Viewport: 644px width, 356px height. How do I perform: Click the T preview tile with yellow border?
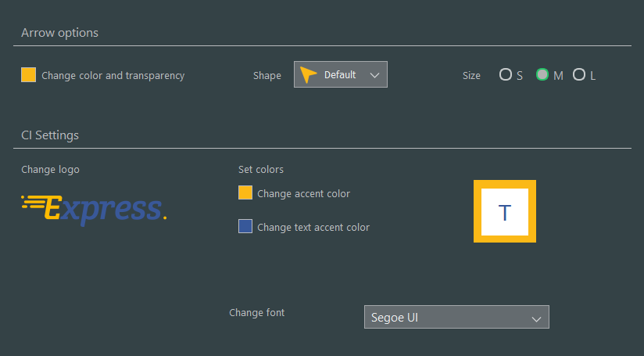(x=505, y=211)
